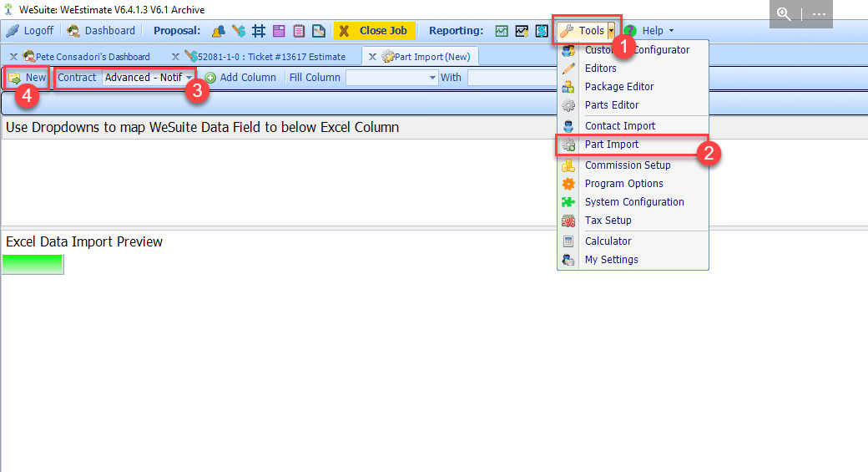Click the black line chart Reporting icon
Image resolution: width=868 pixels, height=472 pixels.
point(522,31)
